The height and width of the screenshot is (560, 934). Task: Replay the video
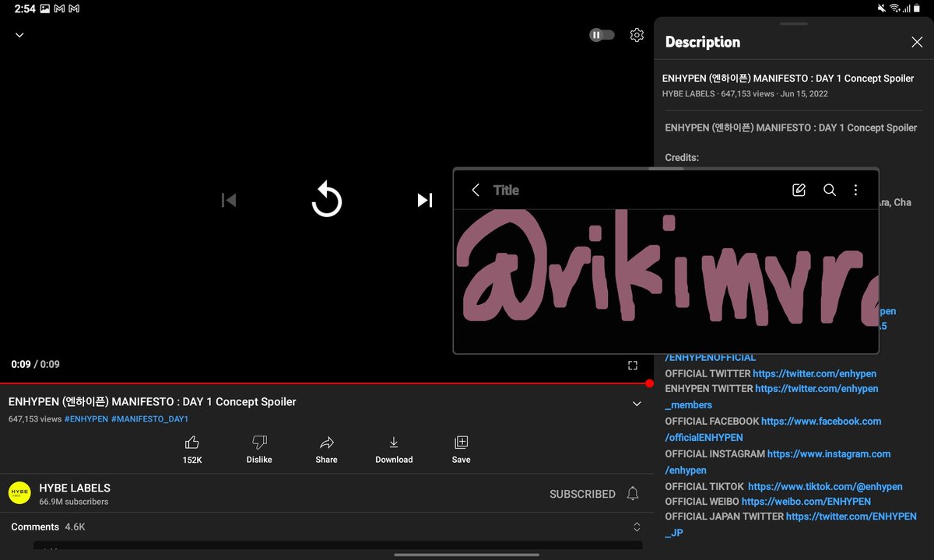click(x=326, y=200)
